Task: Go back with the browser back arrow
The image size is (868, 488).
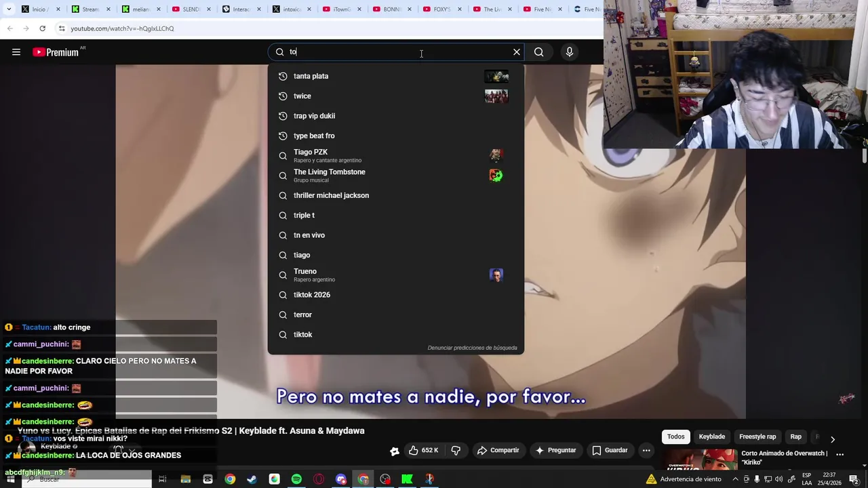Action: click(9, 28)
